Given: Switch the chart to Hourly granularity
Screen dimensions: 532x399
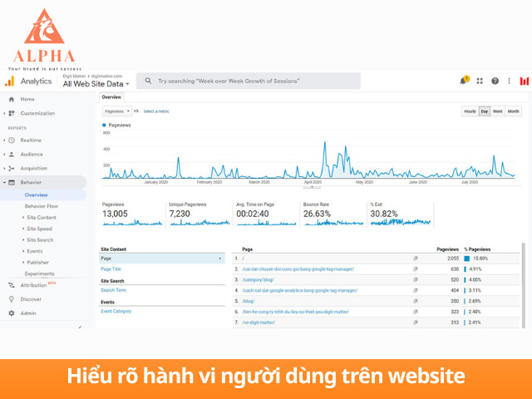Looking at the screenshot, I should point(470,111).
